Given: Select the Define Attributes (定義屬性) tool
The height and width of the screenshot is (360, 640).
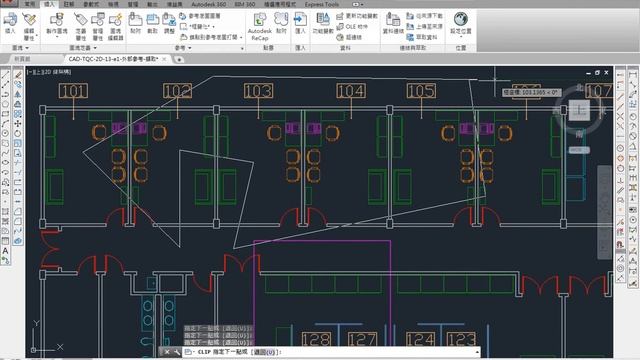Looking at the screenshot, I should [81, 26].
